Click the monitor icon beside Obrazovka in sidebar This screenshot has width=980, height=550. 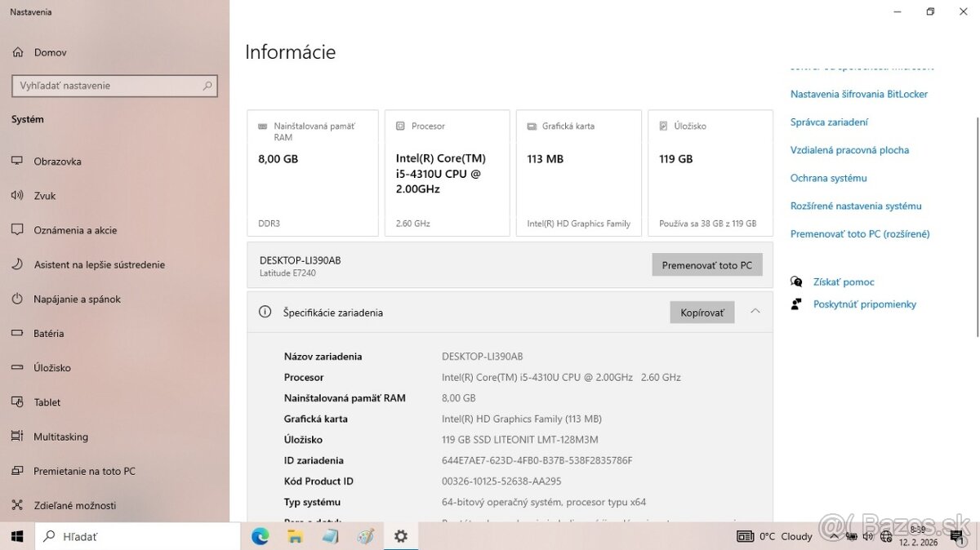[x=18, y=162]
